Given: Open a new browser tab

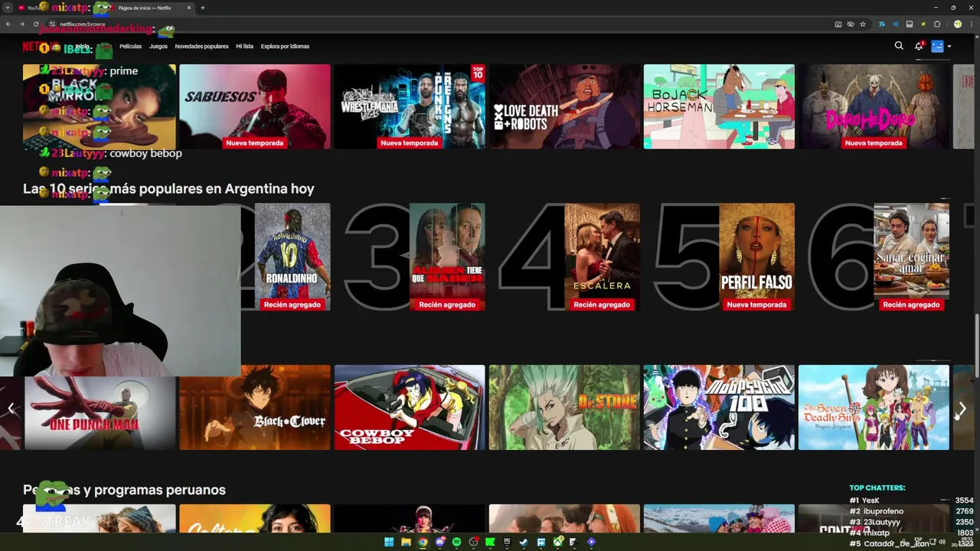Looking at the screenshot, I should [202, 8].
